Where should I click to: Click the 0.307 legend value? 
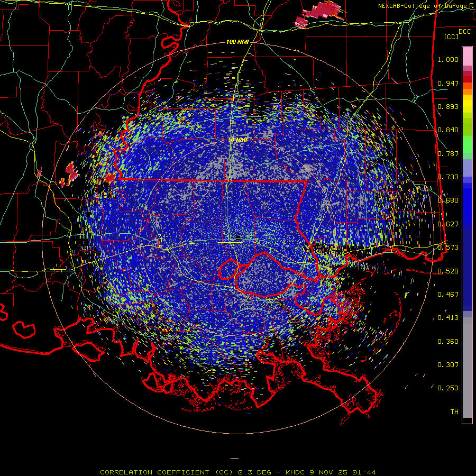[448, 365]
